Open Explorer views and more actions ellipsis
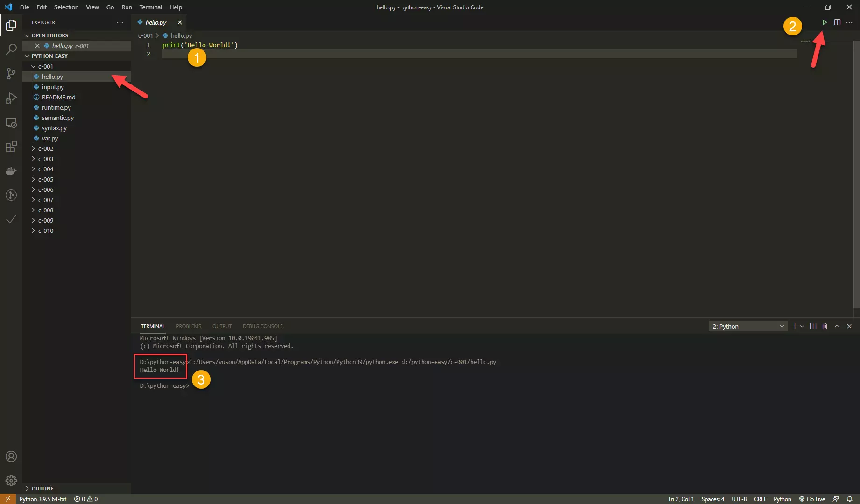This screenshot has width=860, height=504. coord(120,22)
